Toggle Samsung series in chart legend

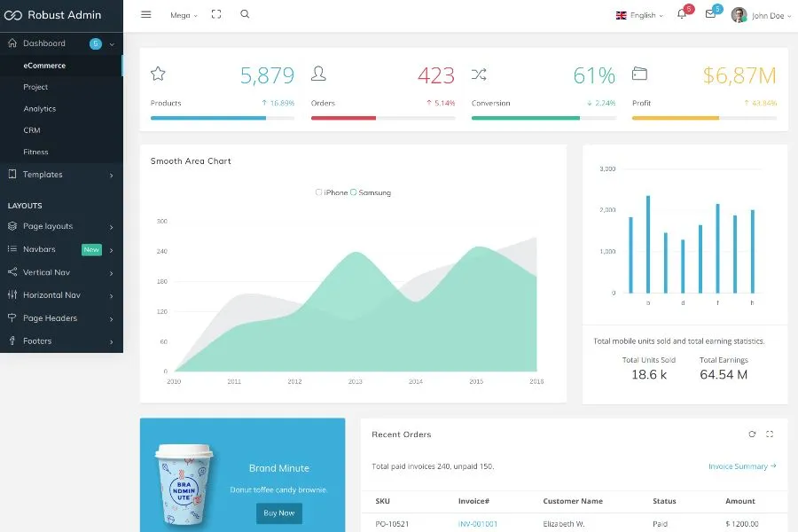click(x=371, y=192)
